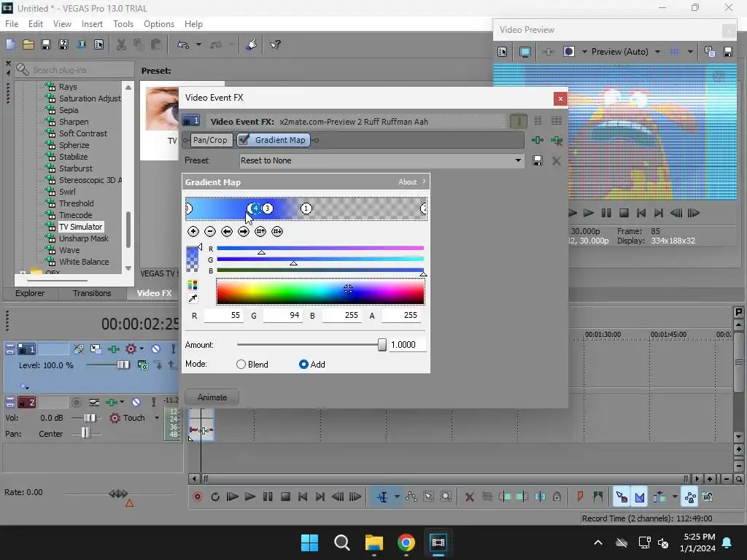Mute video track 1

coord(156,349)
